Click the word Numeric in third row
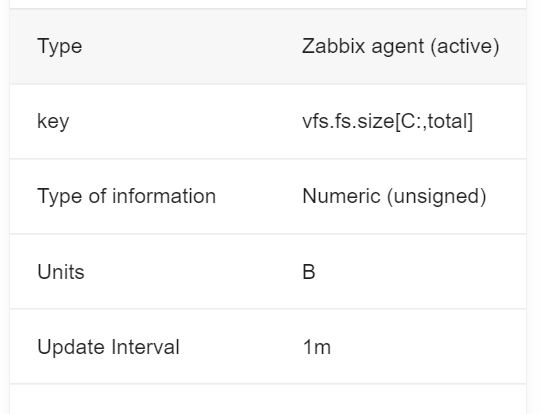The height and width of the screenshot is (414, 559). pos(341,196)
